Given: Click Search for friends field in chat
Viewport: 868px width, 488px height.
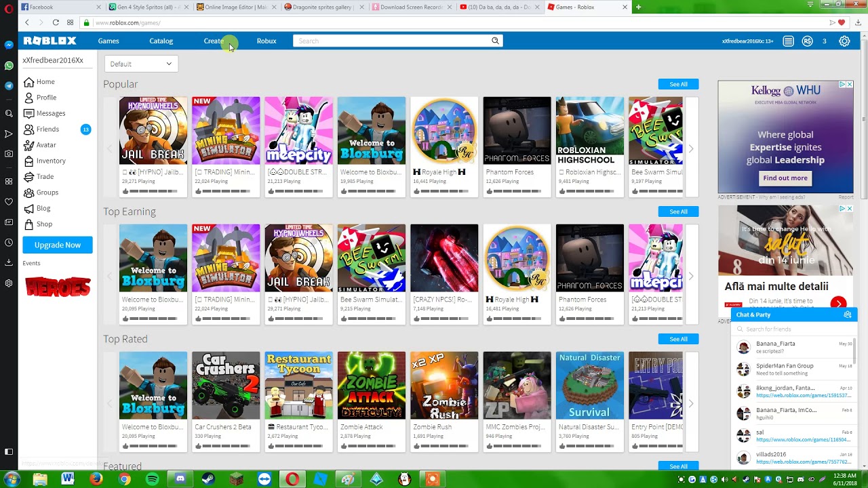Looking at the screenshot, I should click(793, 329).
